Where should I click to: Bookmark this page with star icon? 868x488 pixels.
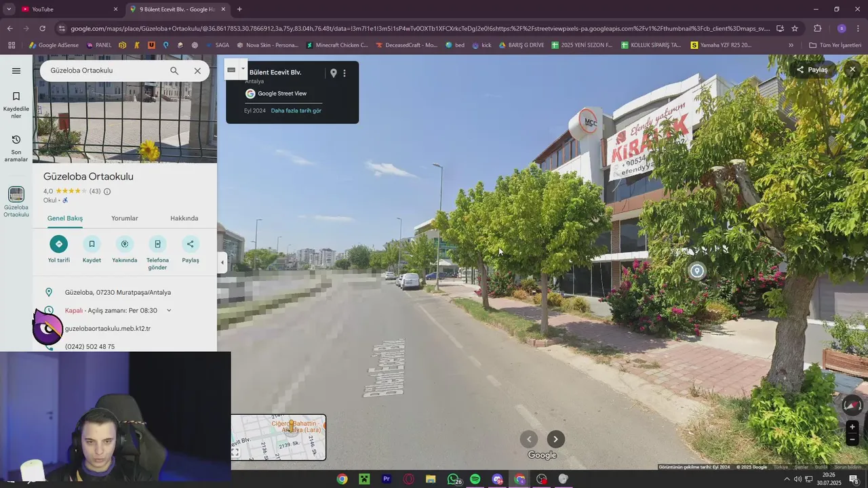pos(795,28)
